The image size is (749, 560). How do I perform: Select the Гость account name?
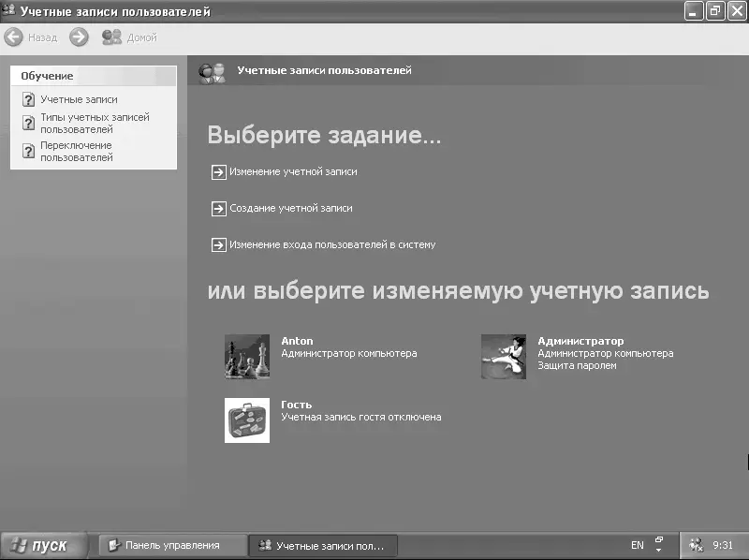point(296,405)
